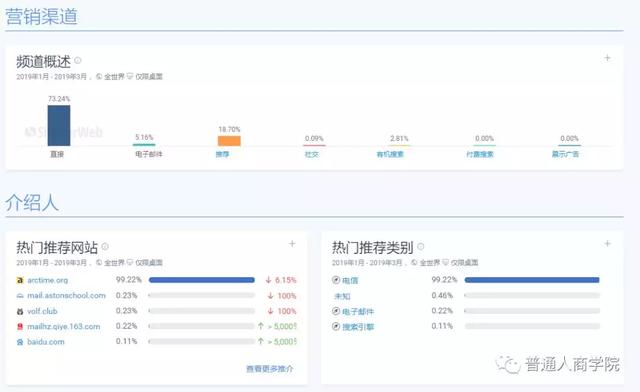Open the volf.club referral link
Screen dimensions: 640x392
click(x=42, y=311)
